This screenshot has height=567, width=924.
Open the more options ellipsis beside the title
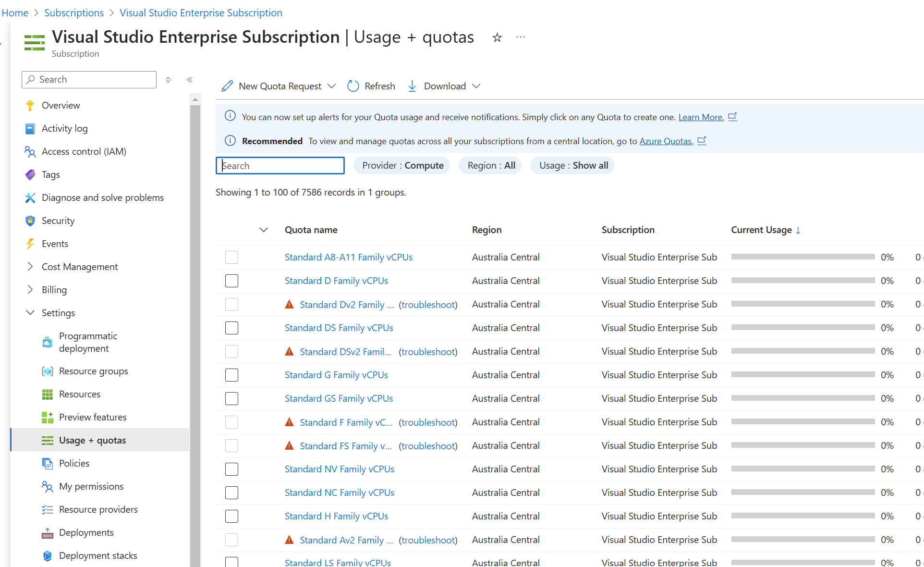coord(521,37)
